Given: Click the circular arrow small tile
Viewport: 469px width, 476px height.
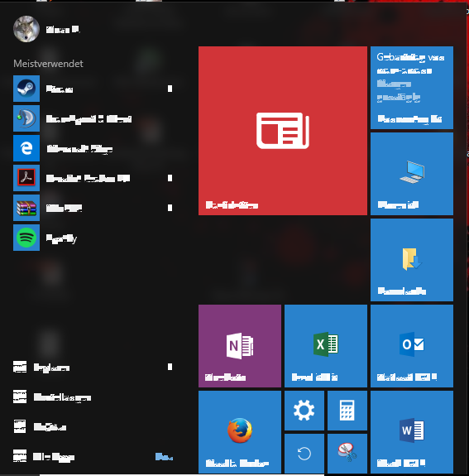Looking at the screenshot, I should pyautogui.click(x=304, y=454).
